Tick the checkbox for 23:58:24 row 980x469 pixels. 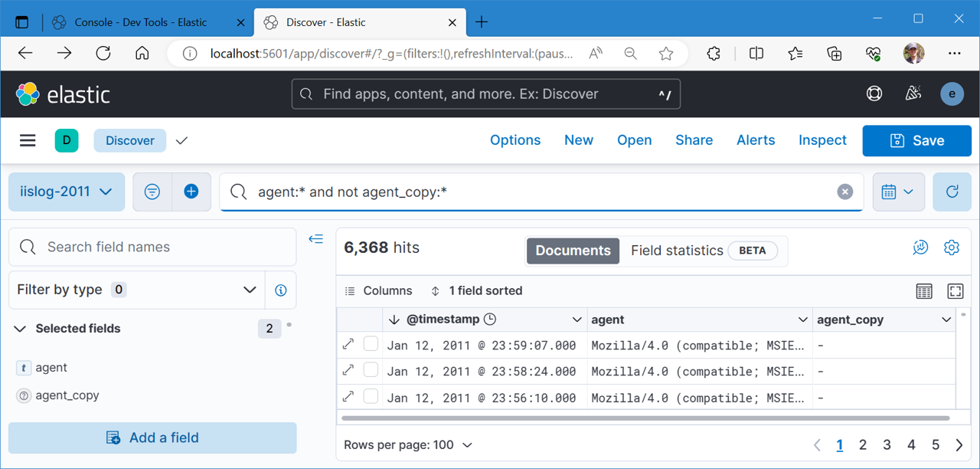pyautogui.click(x=371, y=371)
